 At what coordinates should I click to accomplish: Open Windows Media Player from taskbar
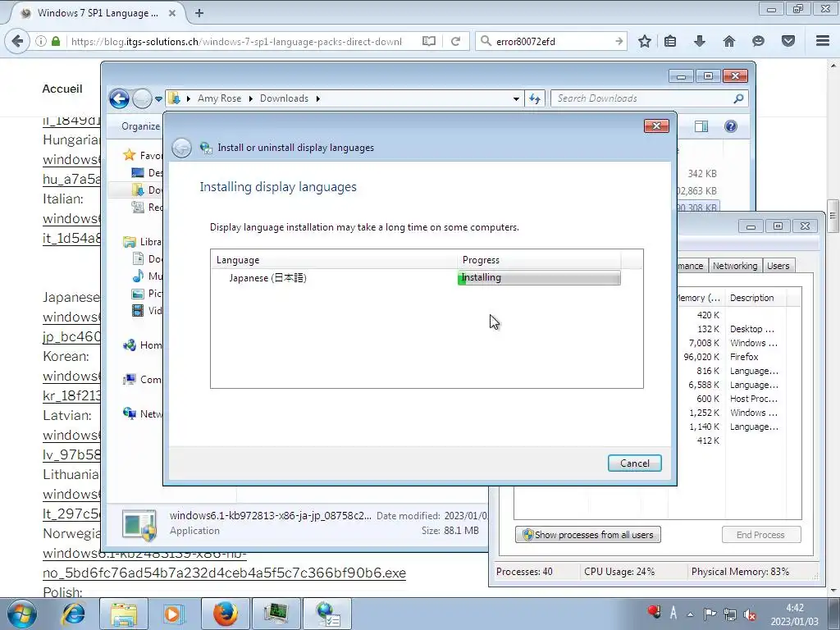[174, 614]
